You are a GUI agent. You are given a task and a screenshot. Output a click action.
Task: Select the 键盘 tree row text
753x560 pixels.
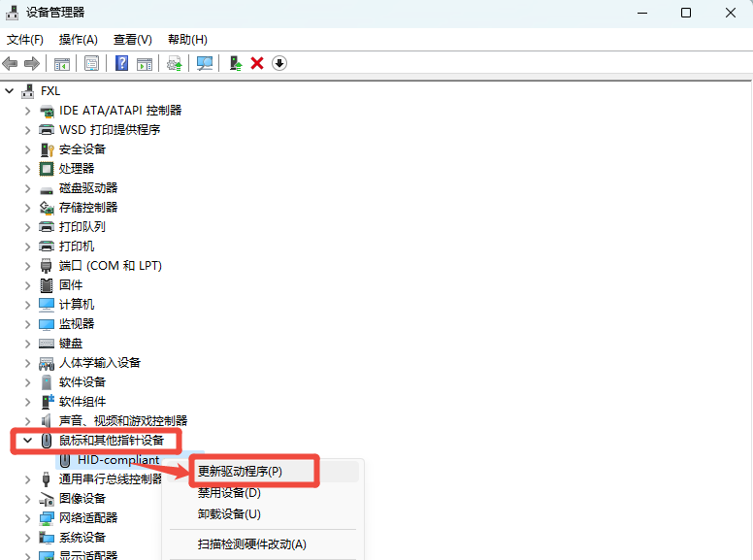[71, 344]
